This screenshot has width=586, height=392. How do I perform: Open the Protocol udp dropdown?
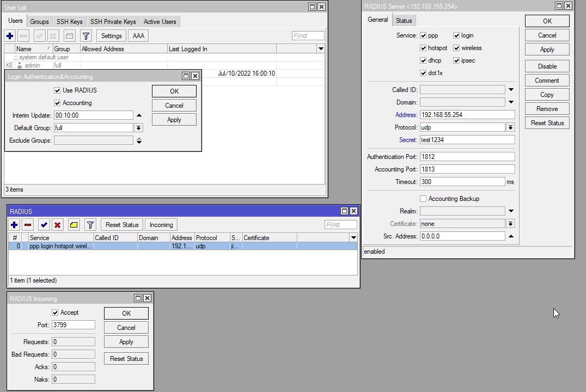tap(510, 127)
